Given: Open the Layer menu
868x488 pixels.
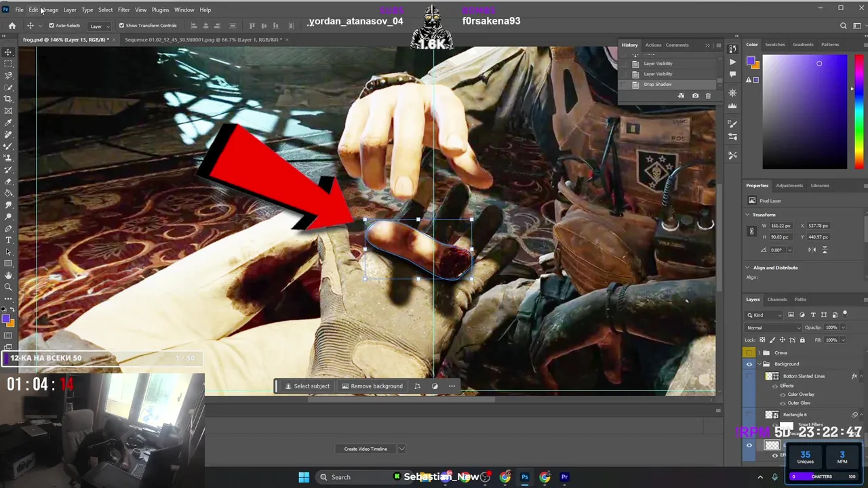Looking at the screenshot, I should (70, 9).
